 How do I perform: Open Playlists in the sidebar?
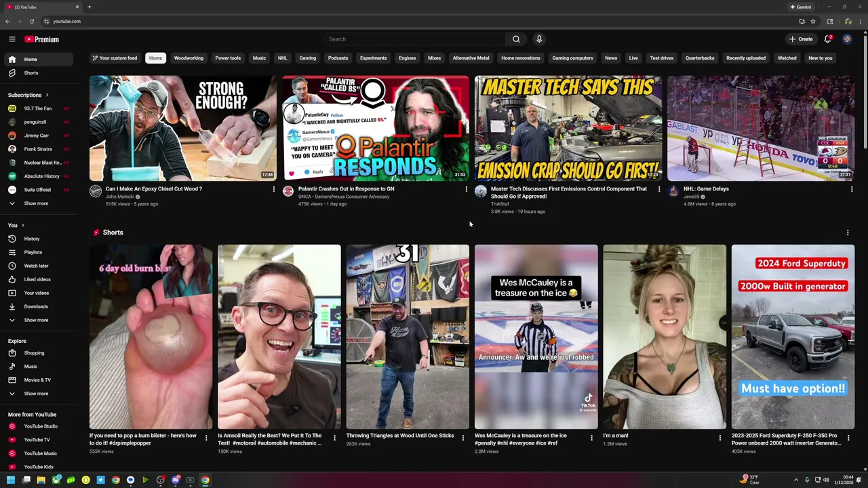pos(37,252)
